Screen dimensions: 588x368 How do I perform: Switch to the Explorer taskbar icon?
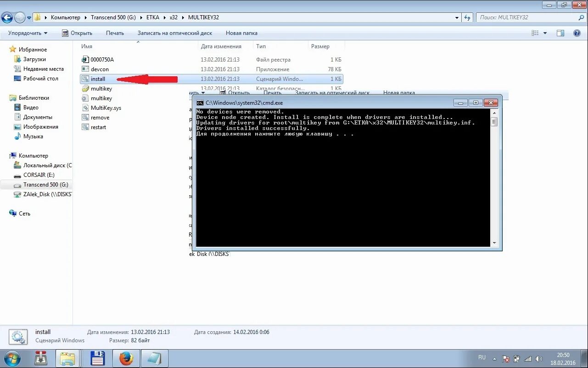(68, 358)
